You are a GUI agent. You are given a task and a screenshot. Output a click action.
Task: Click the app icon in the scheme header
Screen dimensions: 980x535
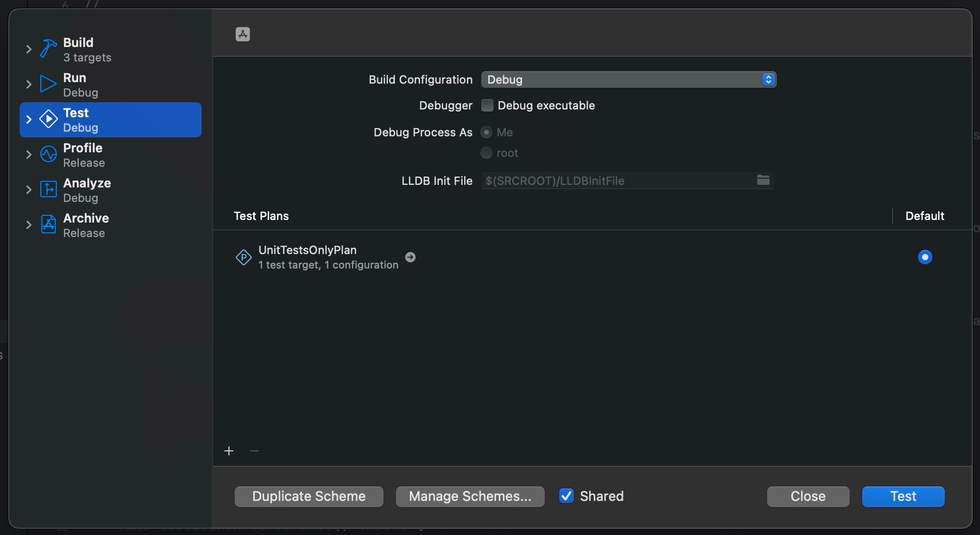(x=242, y=34)
